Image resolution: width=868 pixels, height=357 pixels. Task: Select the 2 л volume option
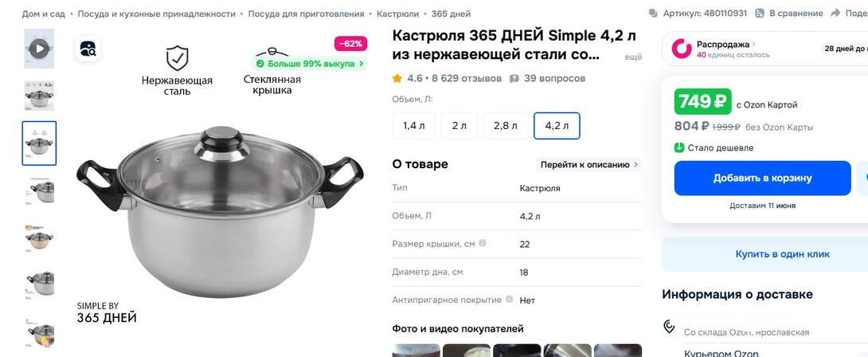click(459, 126)
